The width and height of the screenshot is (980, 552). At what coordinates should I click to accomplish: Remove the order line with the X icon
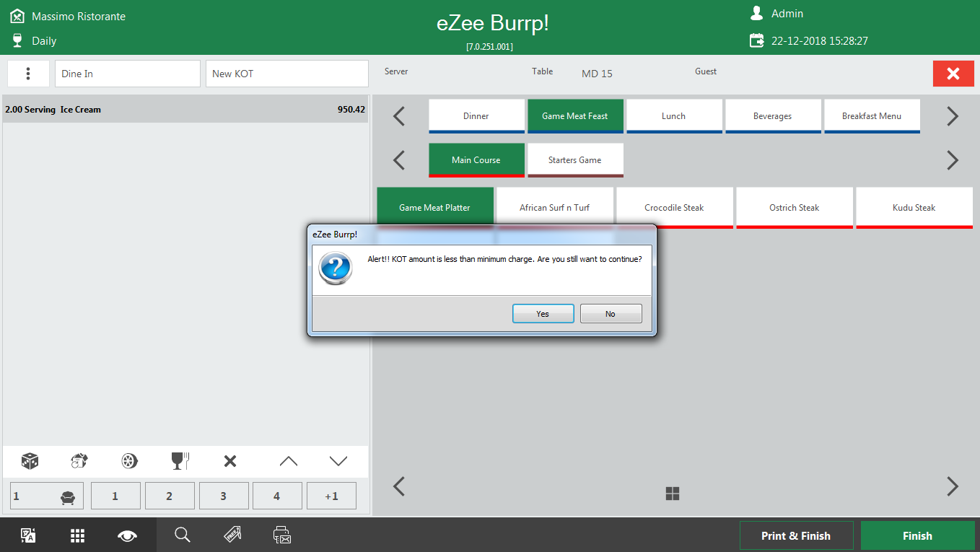tap(230, 461)
